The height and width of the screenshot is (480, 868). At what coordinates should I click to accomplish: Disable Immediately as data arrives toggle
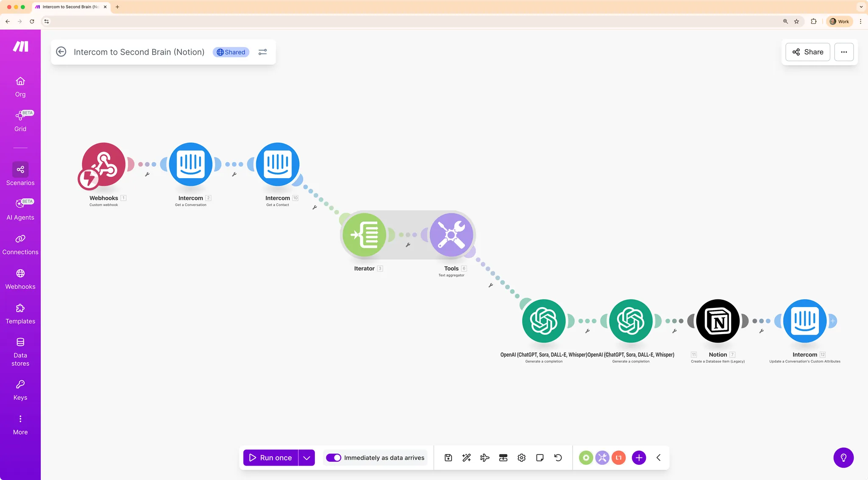pos(334,458)
